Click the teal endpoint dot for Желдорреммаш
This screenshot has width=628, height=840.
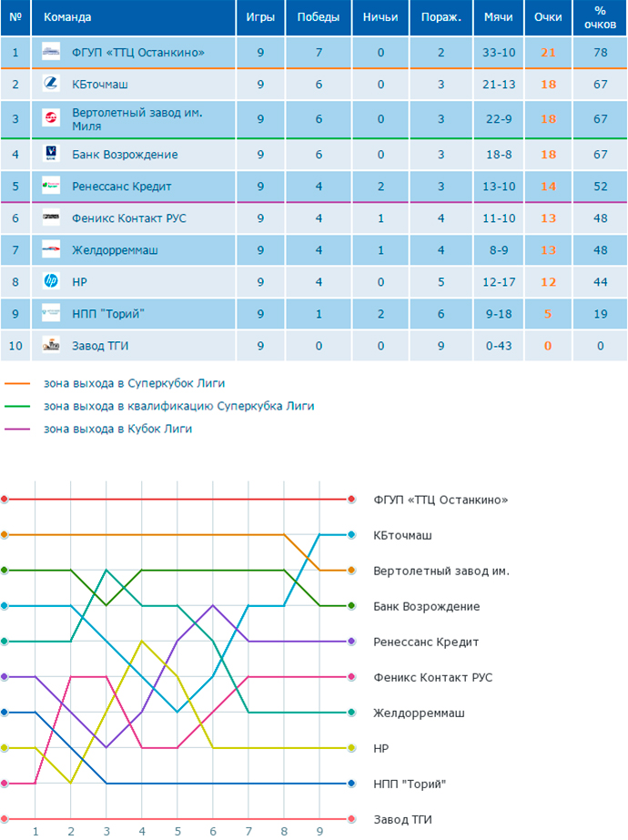351,712
